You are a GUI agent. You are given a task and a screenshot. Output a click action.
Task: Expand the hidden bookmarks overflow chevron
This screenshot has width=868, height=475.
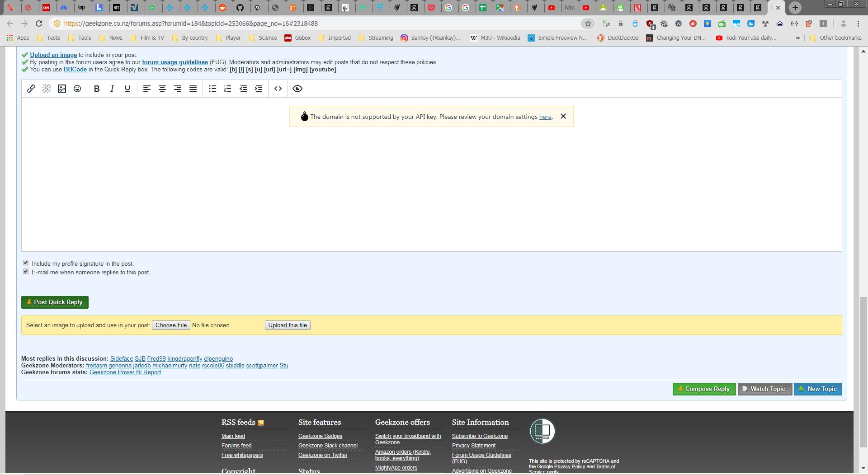(x=797, y=38)
